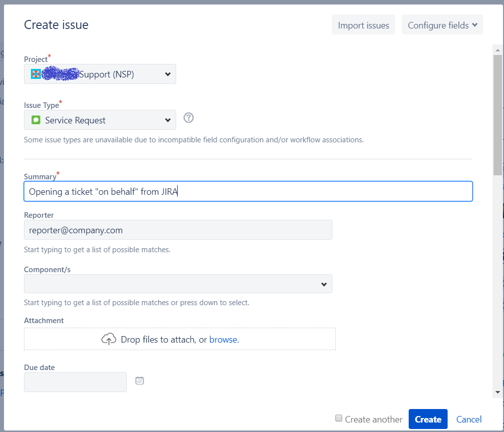Click the green Service Request type icon
The height and width of the screenshot is (432, 504).
tap(35, 120)
